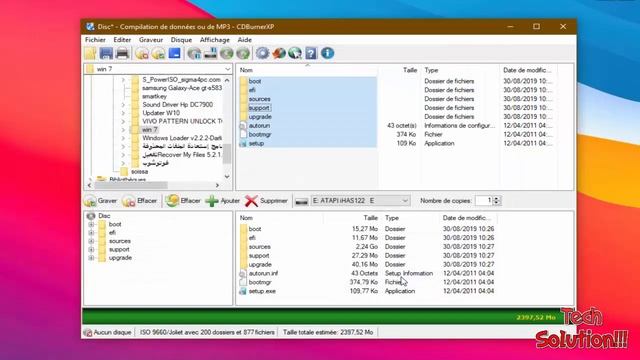Click the red globe toolbar icon
The image size is (640, 360).
pos(279,53)
